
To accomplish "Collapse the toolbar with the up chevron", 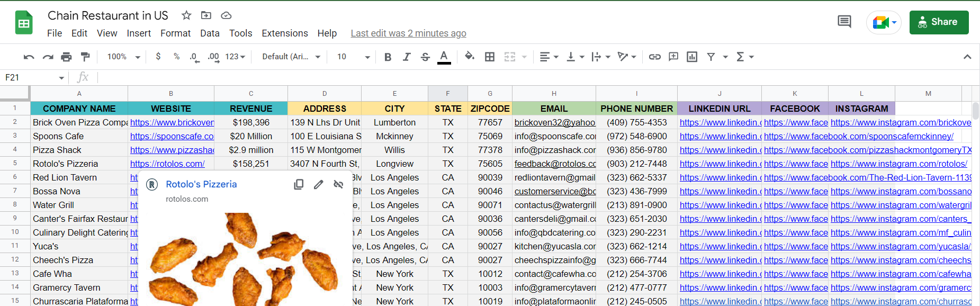I will point(967,57).
